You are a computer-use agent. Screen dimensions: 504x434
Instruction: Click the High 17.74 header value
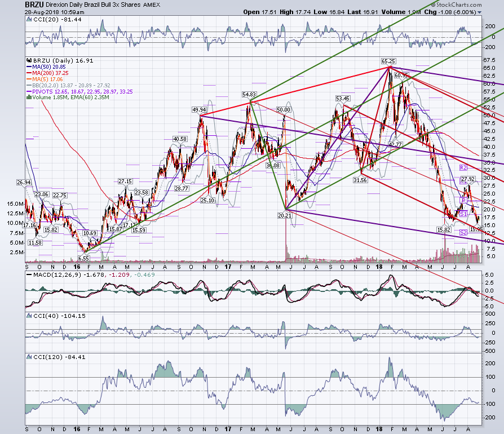coord(295,12)
